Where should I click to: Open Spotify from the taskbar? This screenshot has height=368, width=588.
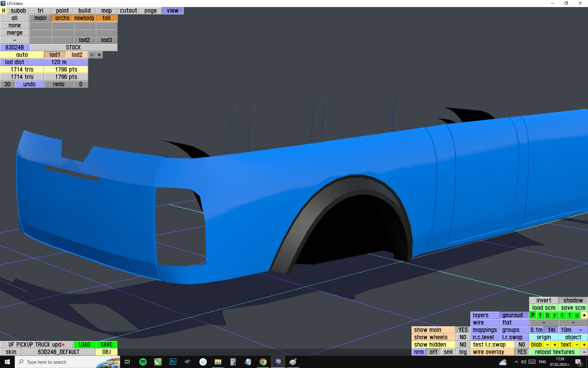click(x=143, y=362)
